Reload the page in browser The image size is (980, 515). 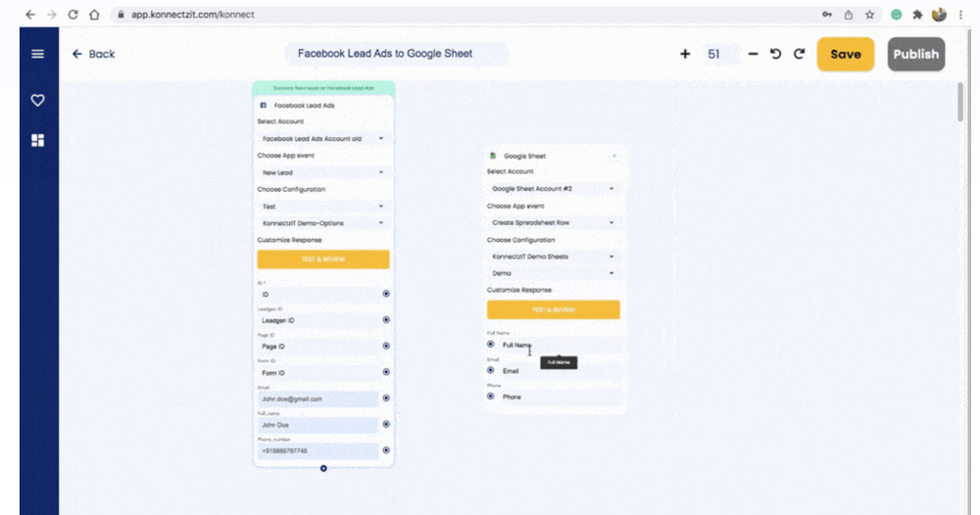(x=73, y=15)
